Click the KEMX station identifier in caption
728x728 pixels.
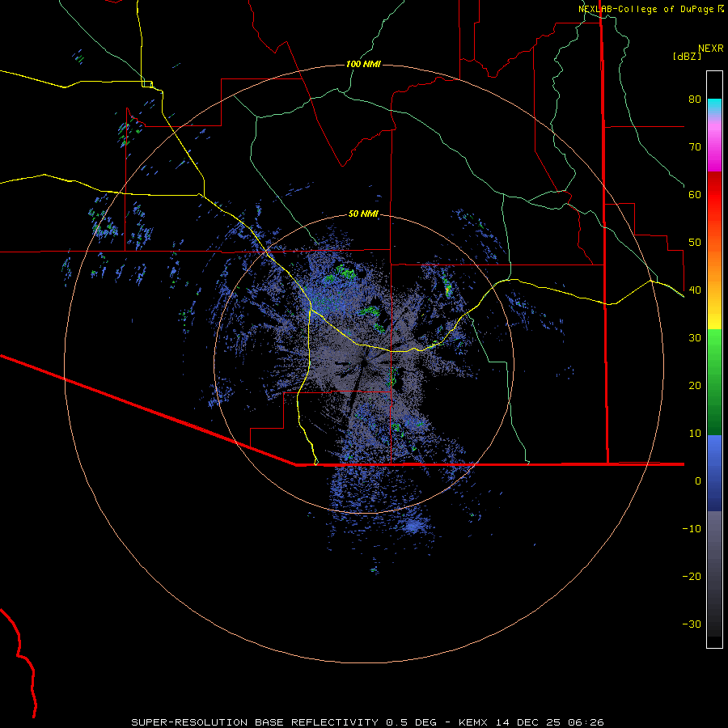coord(472,722)
